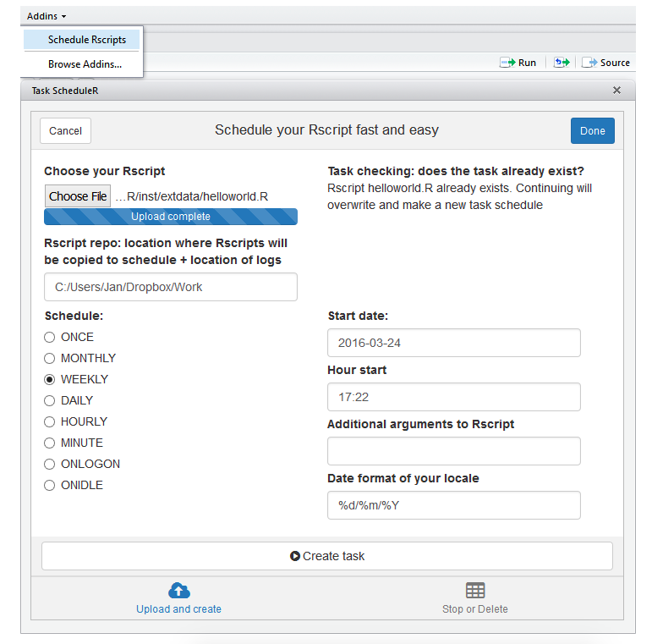Open the Stop or Delete table icon
The image size is (652, 644).
coord(475,591)
